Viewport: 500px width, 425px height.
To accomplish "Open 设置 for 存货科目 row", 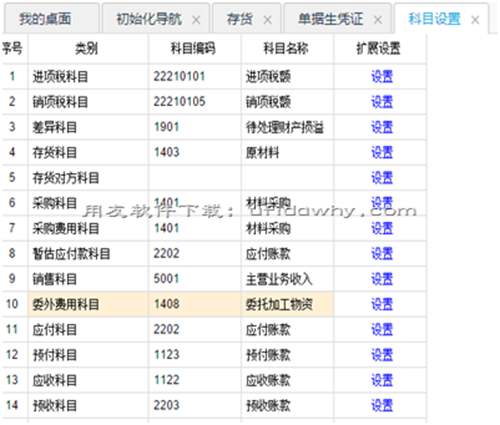I will [x=382, y=153].
